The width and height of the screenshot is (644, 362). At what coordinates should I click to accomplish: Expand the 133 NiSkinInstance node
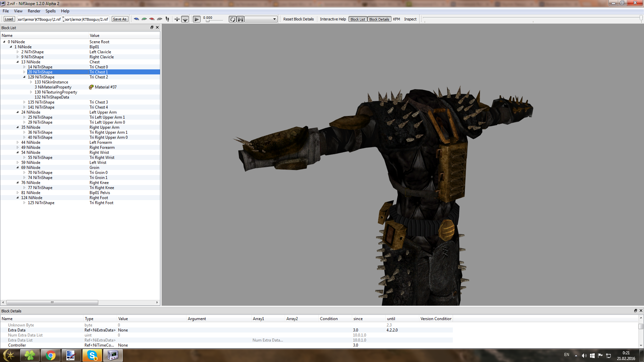pos(31,82)
